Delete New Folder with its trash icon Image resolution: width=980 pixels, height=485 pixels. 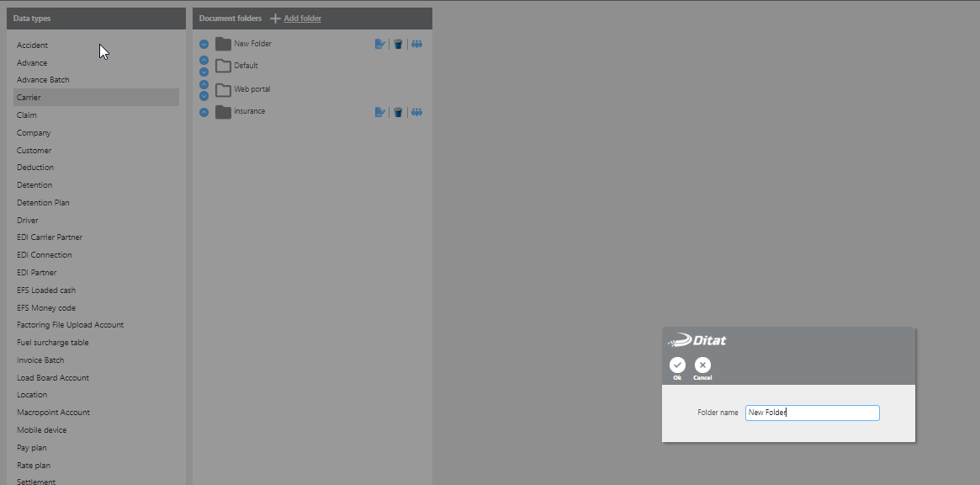point(398,44)
